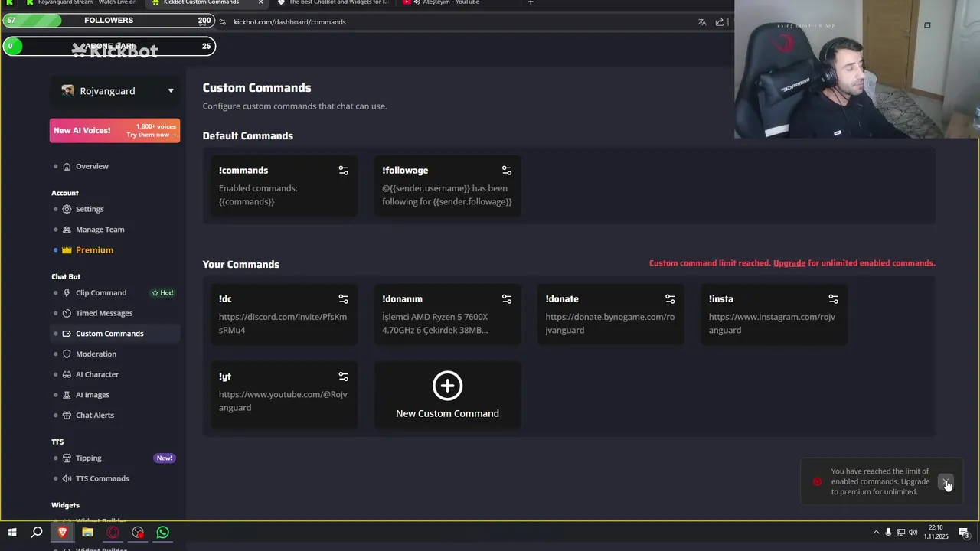Screen dimensions: 980x551
Task: Open settings of the !followage command
Action: [x=506, y=171]
